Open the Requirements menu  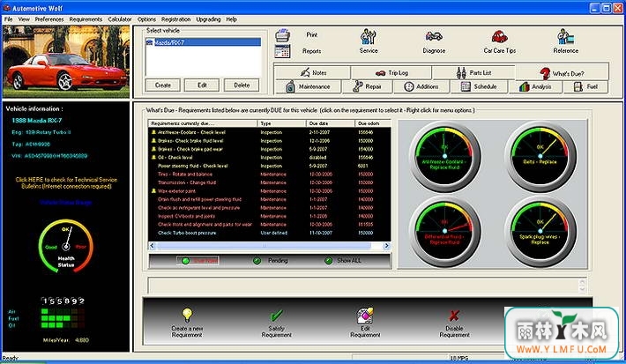coord(86,19)
